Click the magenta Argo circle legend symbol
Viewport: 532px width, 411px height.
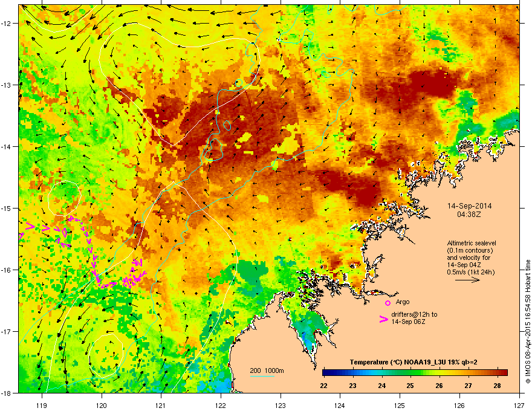tap(388, 303)
